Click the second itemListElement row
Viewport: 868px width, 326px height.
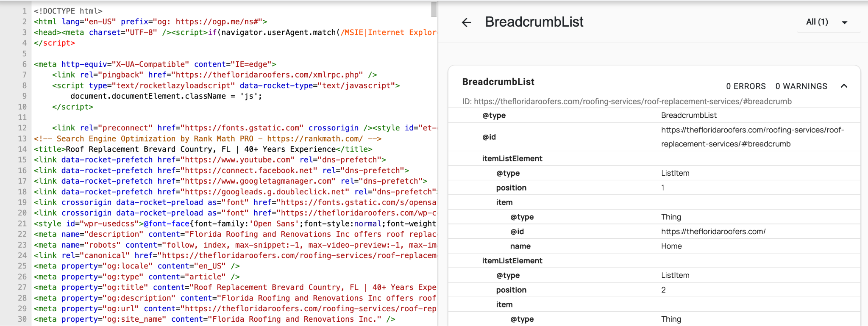coord(654,261)
